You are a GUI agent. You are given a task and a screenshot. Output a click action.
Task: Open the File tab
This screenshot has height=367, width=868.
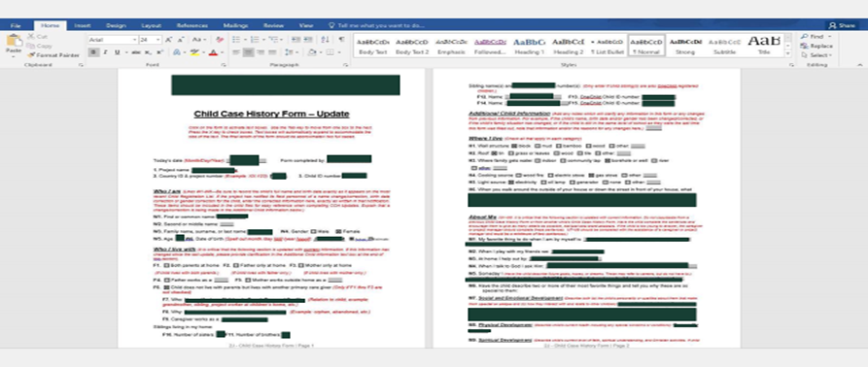16,25
